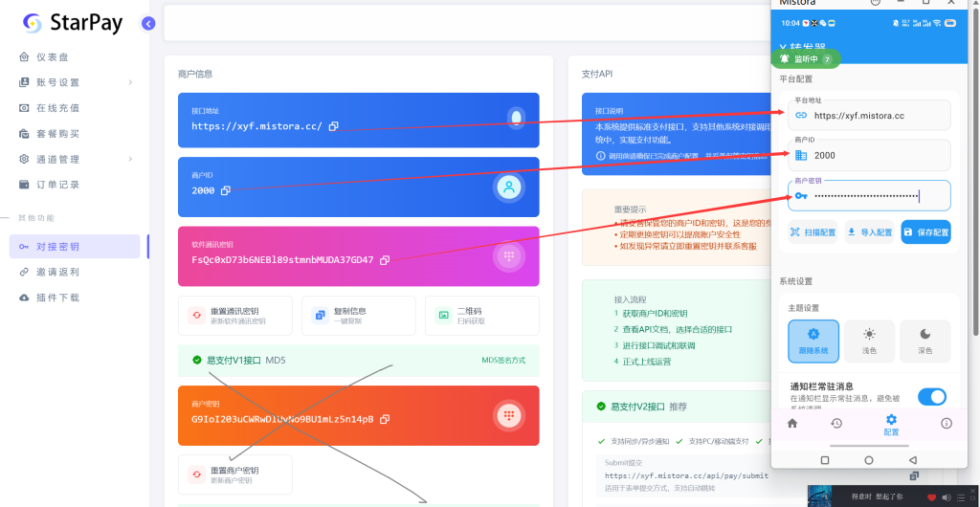Click 重置商户密钥 button

pos(235,474)
